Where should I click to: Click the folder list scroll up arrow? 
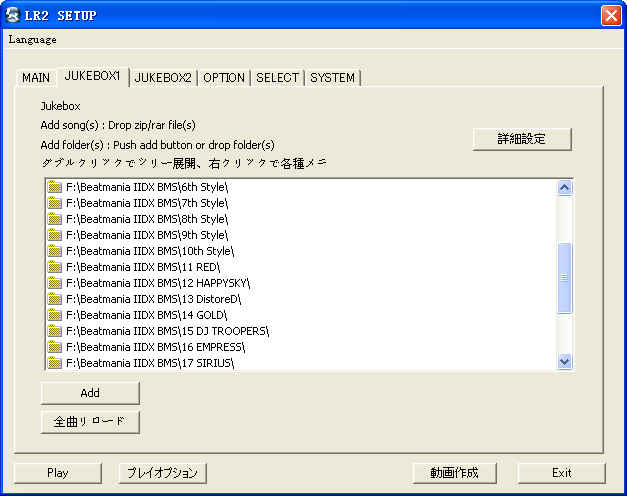pyautogui.click(x=564, y=188)
